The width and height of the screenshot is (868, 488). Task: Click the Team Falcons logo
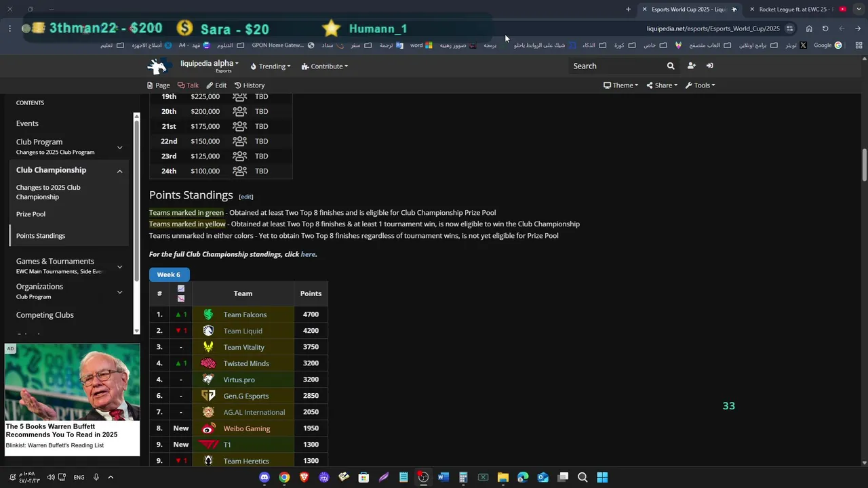(x=208, y=314)
